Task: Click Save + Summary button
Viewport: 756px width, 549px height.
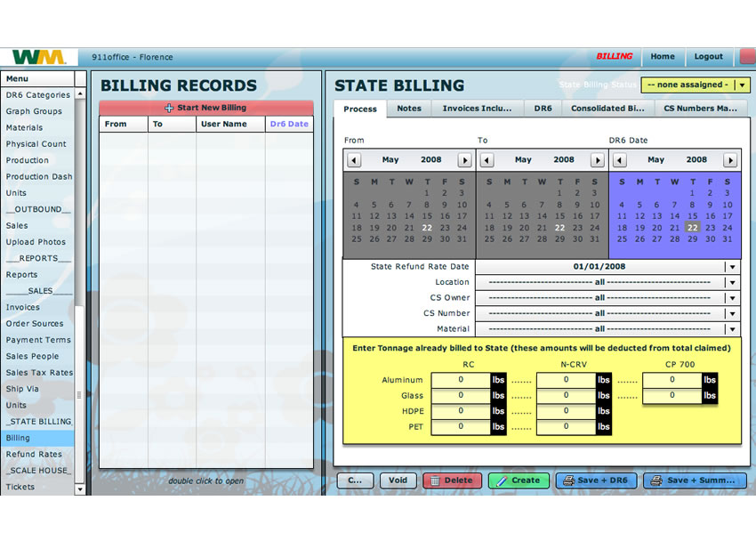Action: 695,480
